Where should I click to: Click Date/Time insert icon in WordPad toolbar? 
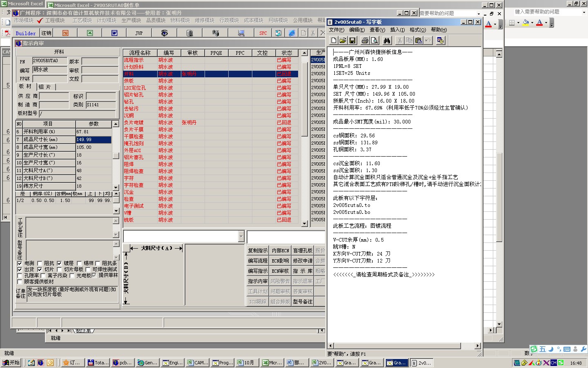[x=440, y=40]
